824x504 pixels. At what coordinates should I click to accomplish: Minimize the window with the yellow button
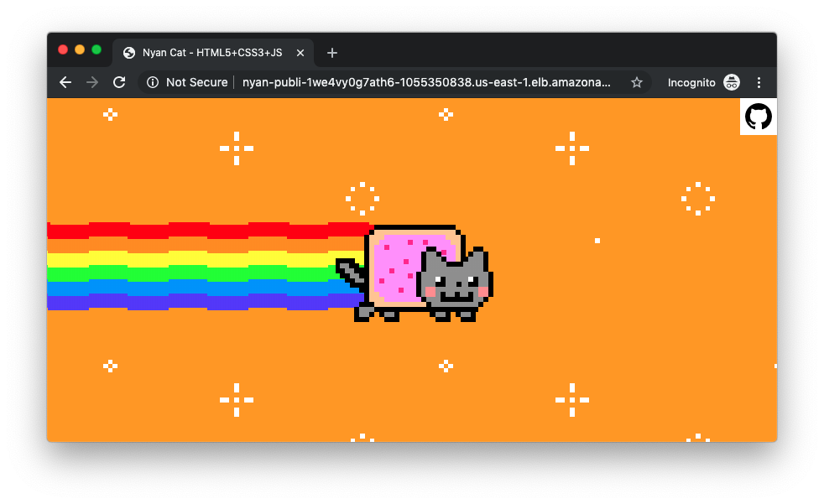click(80, 49)
